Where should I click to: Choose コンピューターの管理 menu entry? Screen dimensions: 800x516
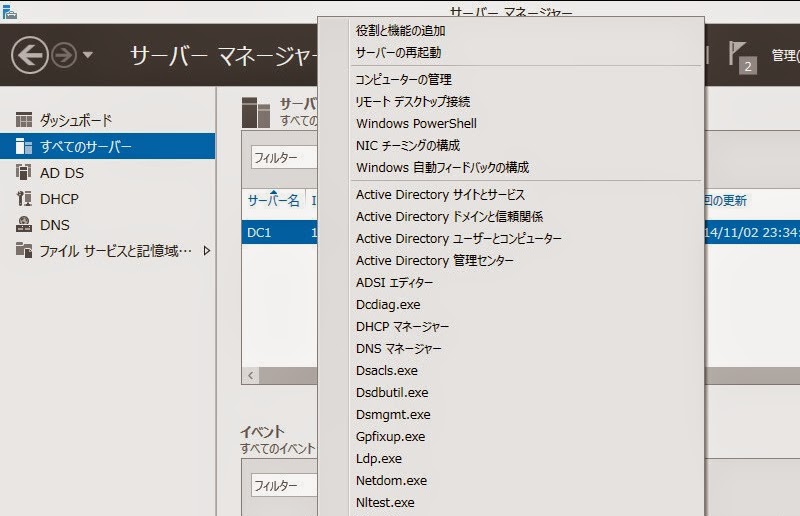404,80
